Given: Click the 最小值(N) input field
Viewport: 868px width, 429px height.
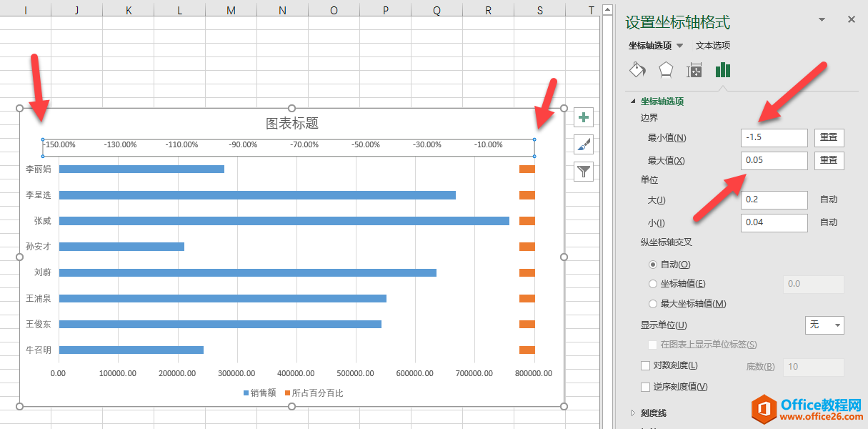Looking at the screenshot, I should [774, 137].
